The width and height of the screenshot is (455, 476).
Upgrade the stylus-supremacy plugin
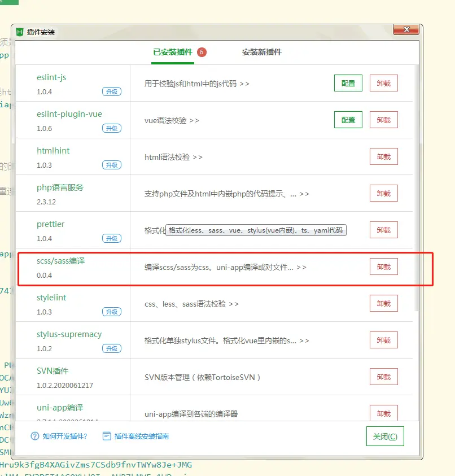[x=111, y=348]
